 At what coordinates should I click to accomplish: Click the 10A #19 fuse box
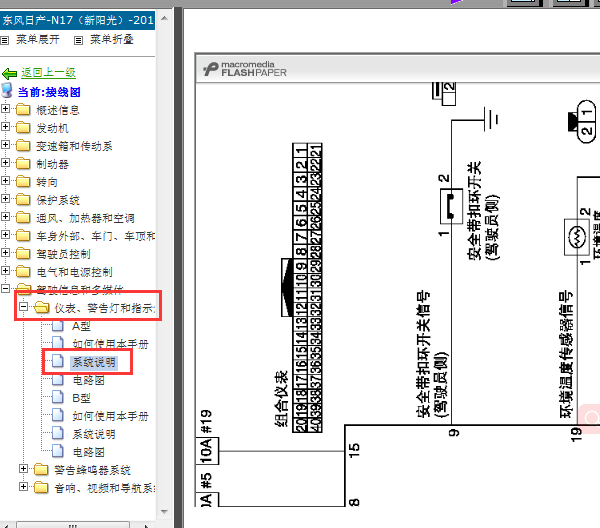pos(207,451)
